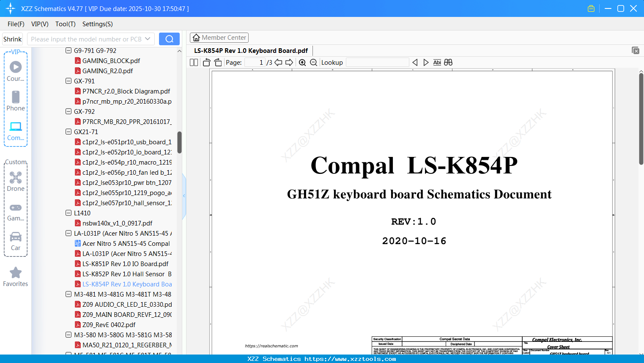644x363 pixels.
Task: Zoom out of the document
Action: point(313,63)
